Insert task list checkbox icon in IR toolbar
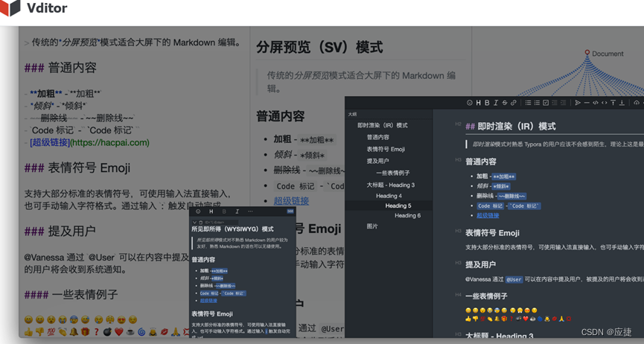The width and height of the screenshot is (644, 344). [x=546, y=103]
